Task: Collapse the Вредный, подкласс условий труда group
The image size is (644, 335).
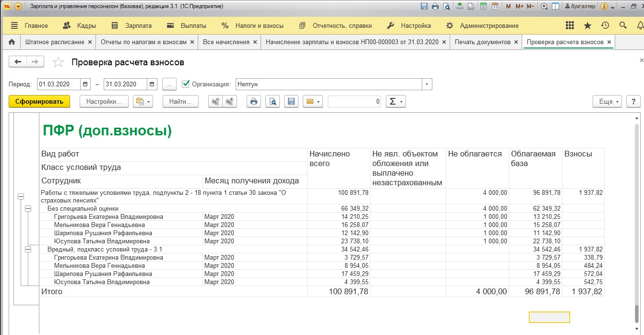Action: click(x=28, y=250)
